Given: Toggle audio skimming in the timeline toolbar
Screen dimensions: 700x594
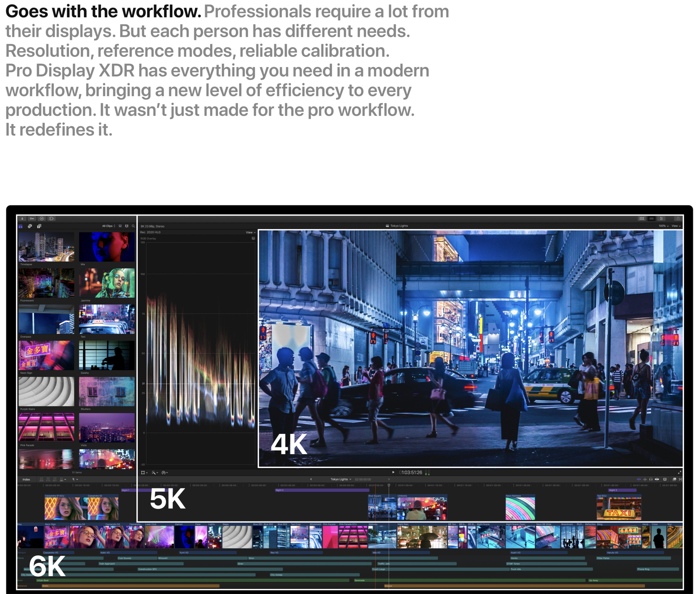Looking at the screenshot, I should point(645,479).
